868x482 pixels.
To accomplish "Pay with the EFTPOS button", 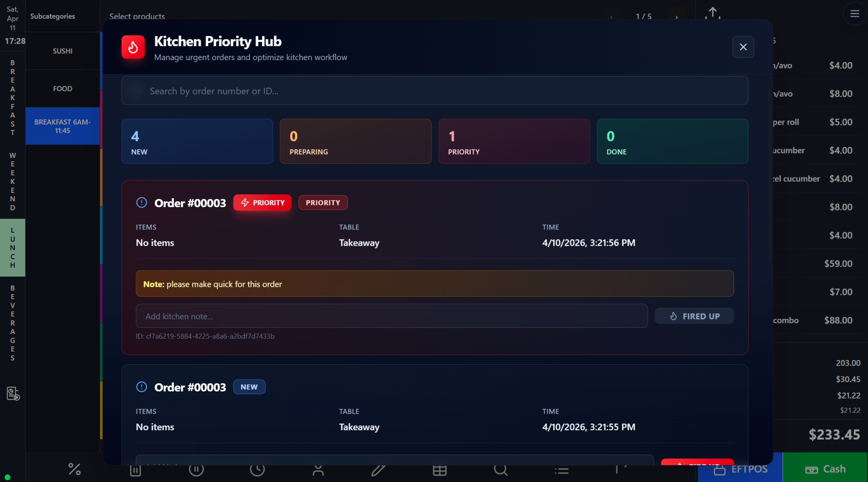I will pyautogui.click(x=740, y=468).
